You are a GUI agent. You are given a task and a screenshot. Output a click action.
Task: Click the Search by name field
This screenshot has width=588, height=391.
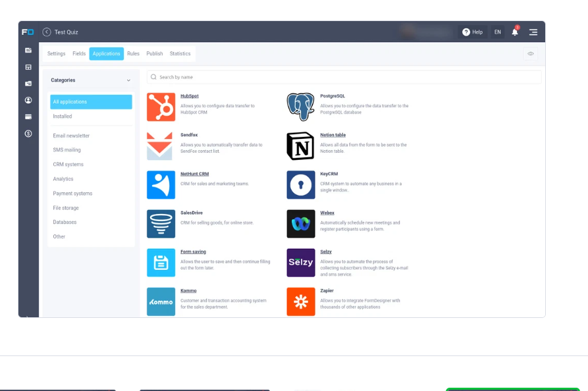(x=344, y=77)
